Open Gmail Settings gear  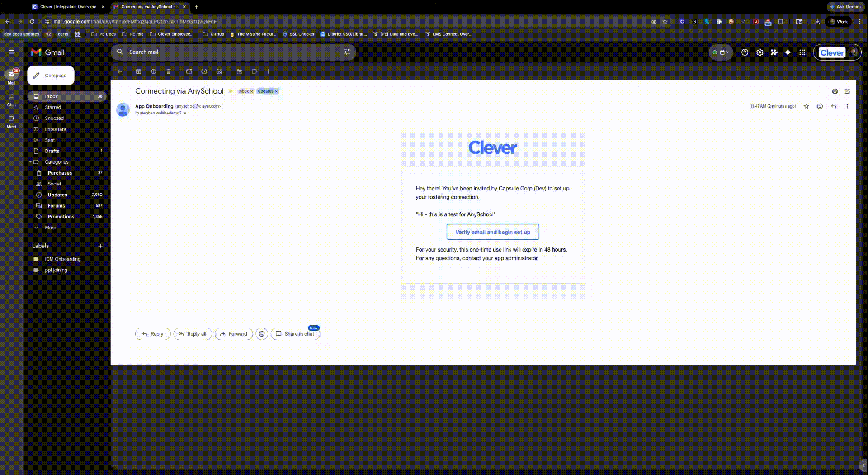[x=760, y=52]
